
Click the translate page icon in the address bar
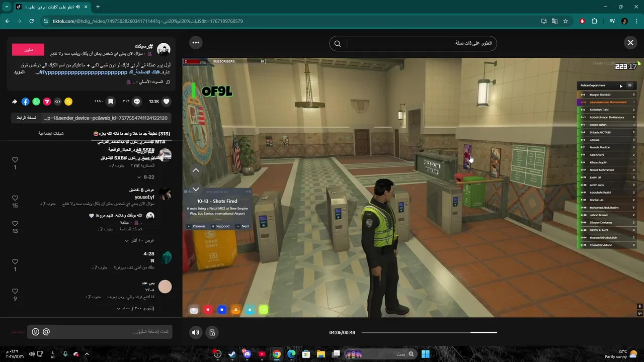coord(554,21)
